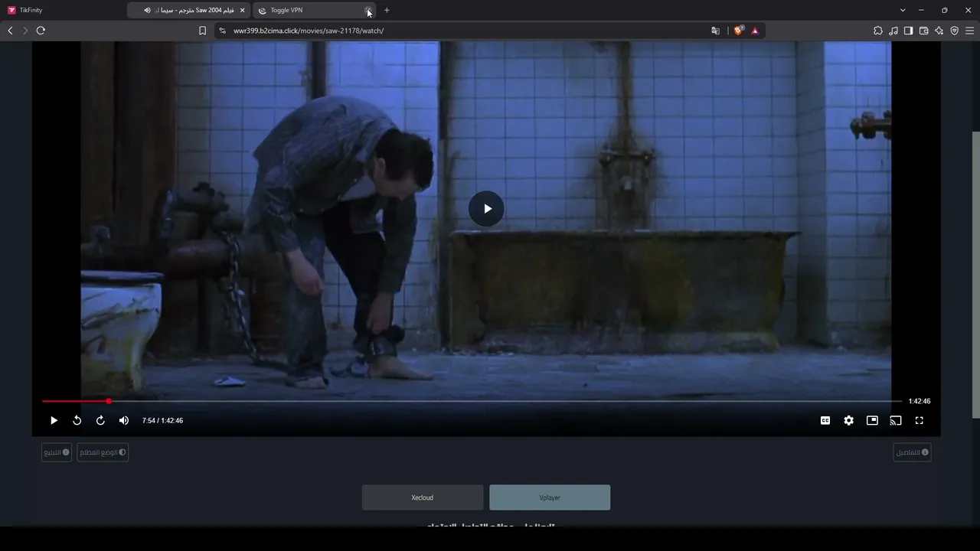Screen dimensions: 980x551
Task: Close the Saw 2004 tab
Action: tap(243, 10)
